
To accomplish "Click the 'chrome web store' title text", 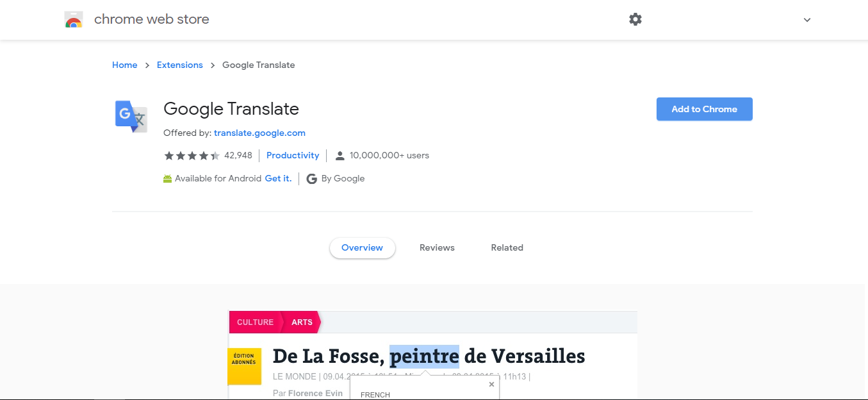I will (152, 19).
